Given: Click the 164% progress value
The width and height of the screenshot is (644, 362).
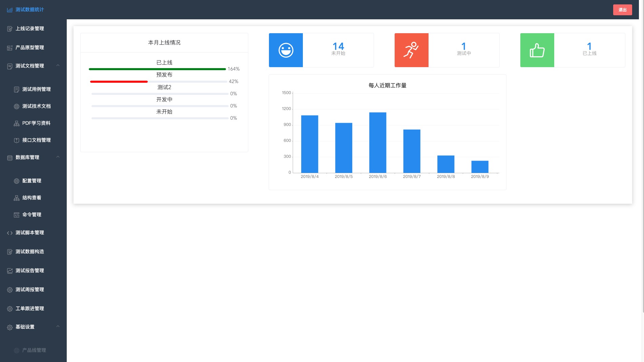Looking at the screenshot, I should coord(234,69).
